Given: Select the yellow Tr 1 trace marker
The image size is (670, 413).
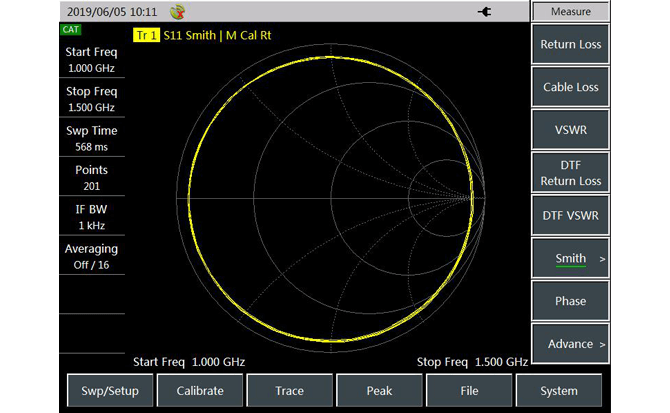Looking at the screenshot, I should [x=146, y=35].
